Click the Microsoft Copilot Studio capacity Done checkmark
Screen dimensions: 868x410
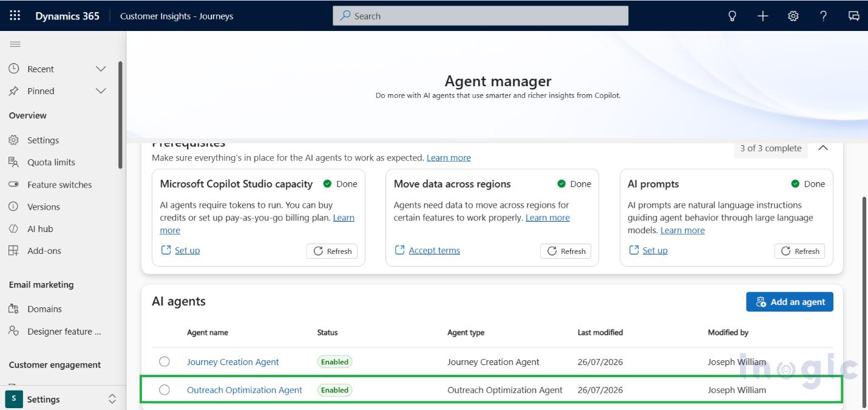point(327,184)
